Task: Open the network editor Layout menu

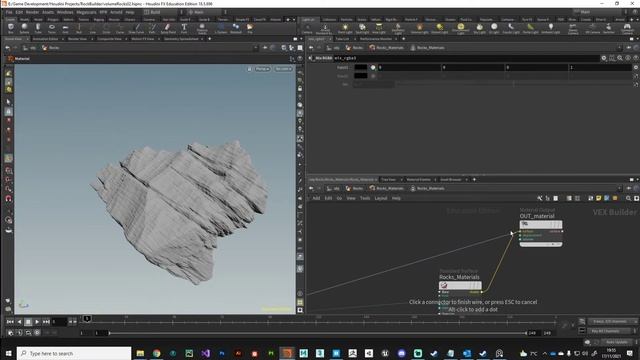Action: (380, 198)
